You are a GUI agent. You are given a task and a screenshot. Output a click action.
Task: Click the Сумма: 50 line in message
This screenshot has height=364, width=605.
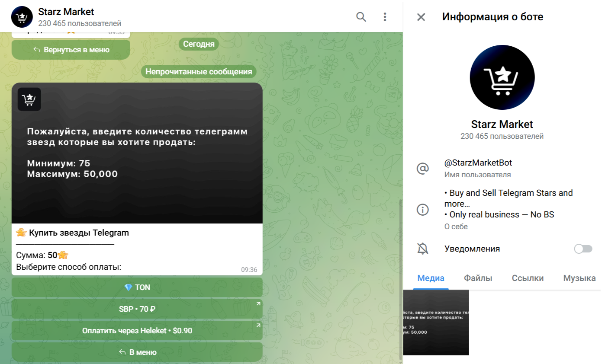tap(42, 255)
